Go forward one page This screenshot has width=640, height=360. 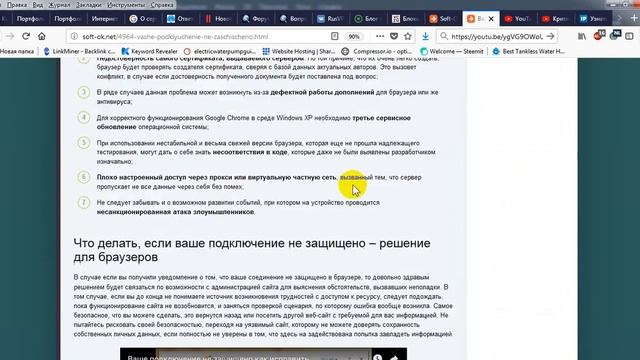point(10,36)
